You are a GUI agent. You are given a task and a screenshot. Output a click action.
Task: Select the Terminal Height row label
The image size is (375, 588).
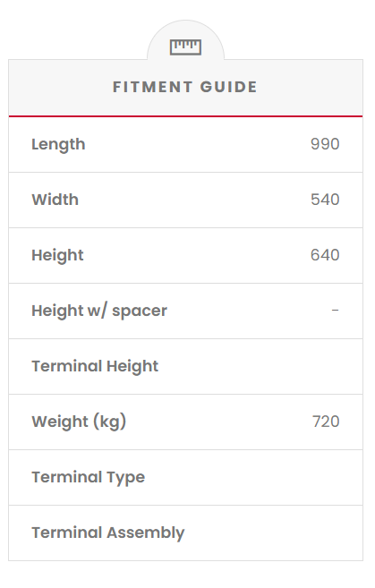[95, 367]
